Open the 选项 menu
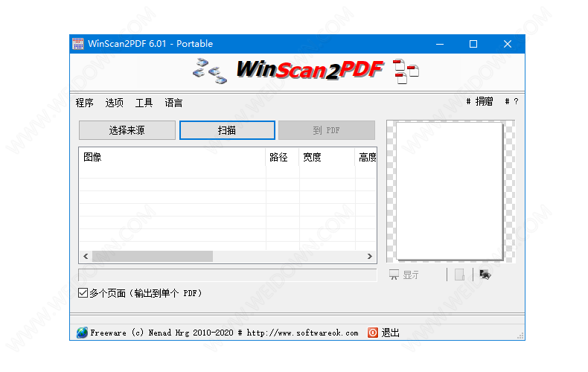The width and height of the screenshot is (588, 372). (114, 103)
